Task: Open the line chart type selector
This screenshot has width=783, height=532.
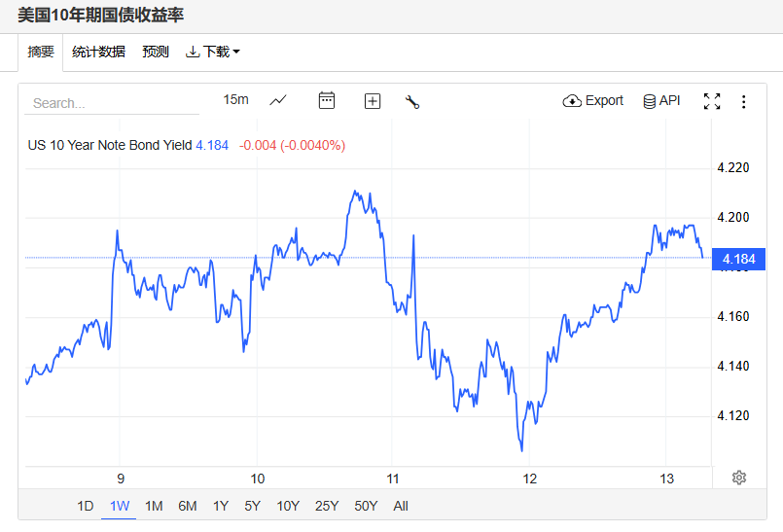Action: 278,100
